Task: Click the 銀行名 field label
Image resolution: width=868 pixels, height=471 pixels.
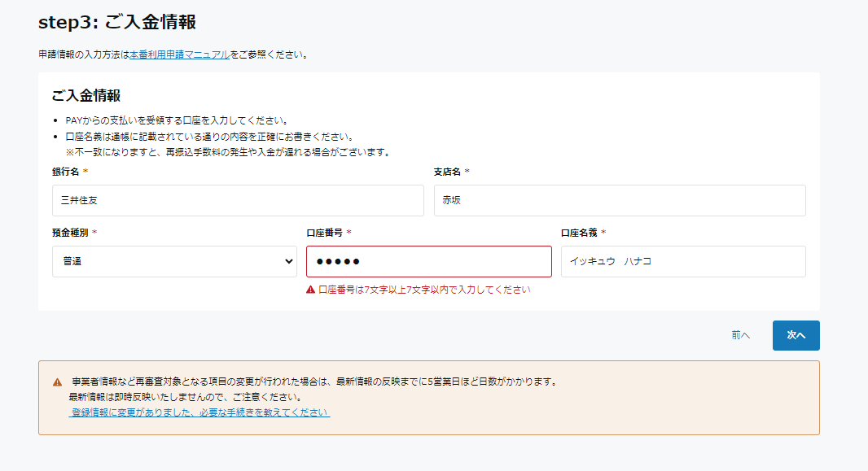Action: pyautogui.click(x=65, y=172)
